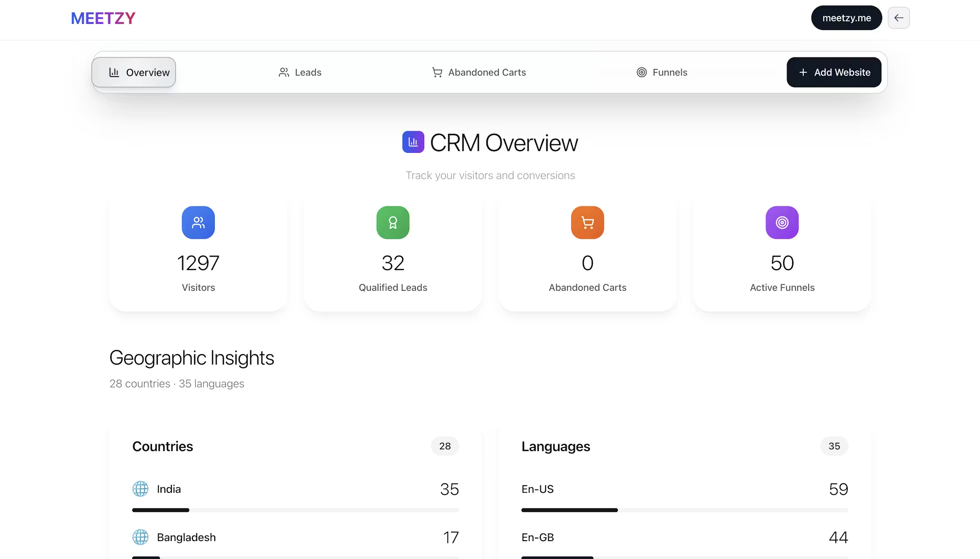Viewport: 980px width, 559px height.
Task: Click the CRM Overview chart icon
Action: point(413,142)
